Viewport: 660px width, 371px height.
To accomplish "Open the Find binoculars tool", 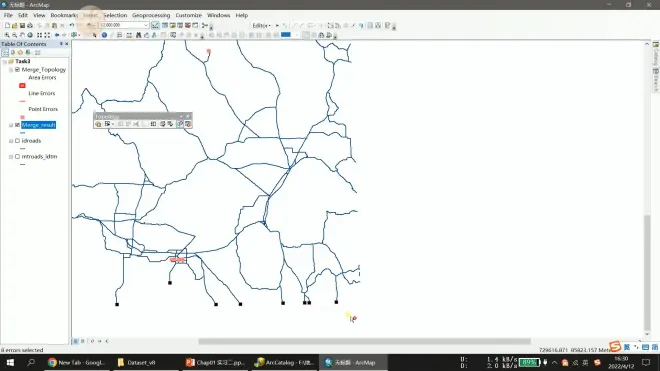I will point(138,35).
